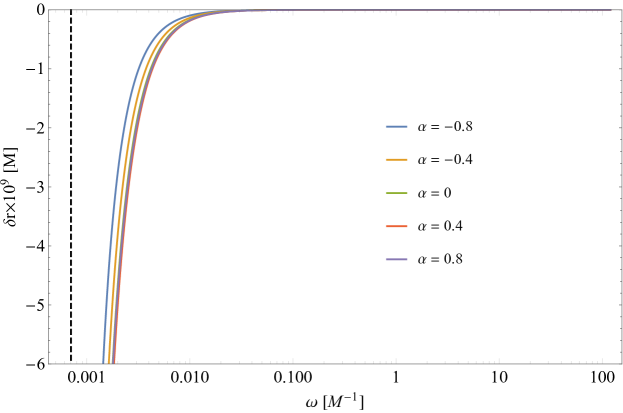Select legend label 'α = −0.4'
Viewport: 623px width, 413px height.
coord(445,160)
